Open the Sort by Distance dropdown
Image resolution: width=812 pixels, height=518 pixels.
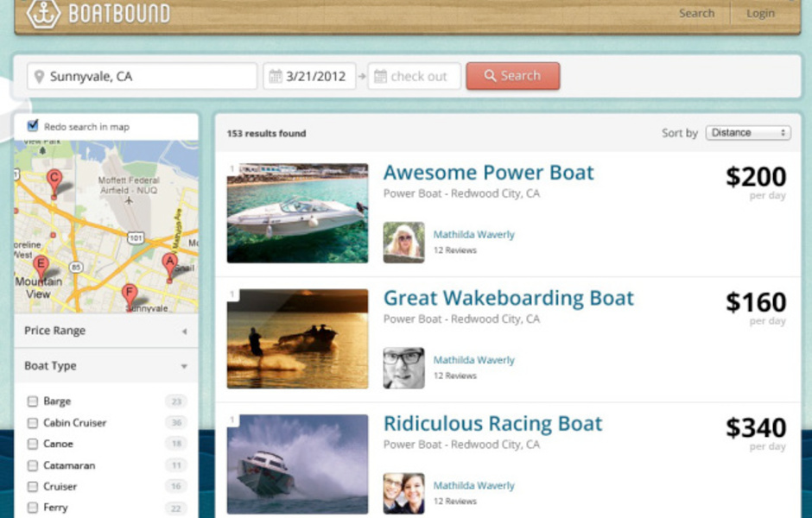748,133
